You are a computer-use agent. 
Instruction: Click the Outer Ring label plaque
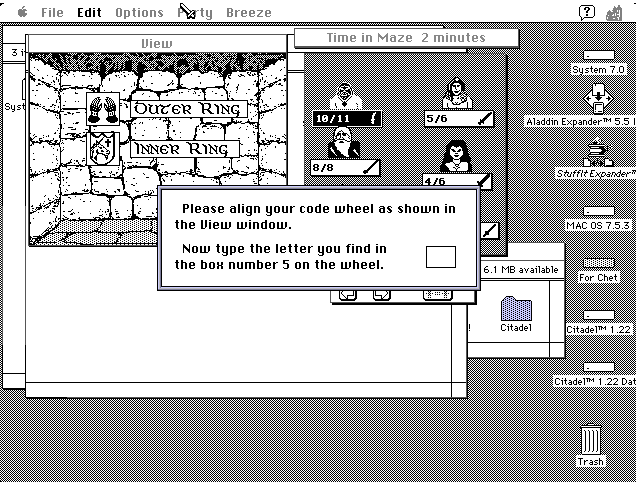pyautogui.click(x=189, y=109)
